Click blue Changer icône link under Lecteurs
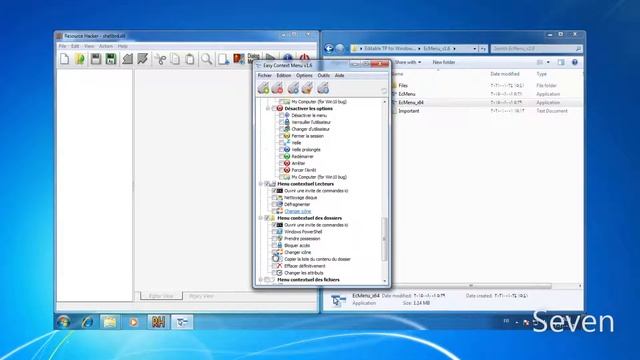This screenshot has width=640, height=360. [298, 211]
